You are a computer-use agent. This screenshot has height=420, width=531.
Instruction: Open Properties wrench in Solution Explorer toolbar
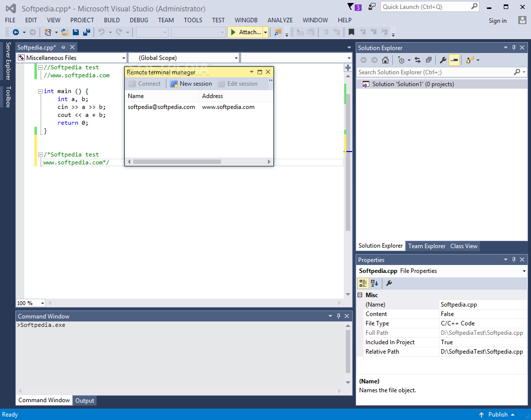(443, 60)
